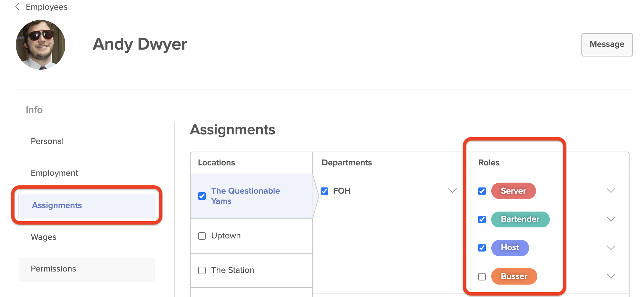
Task: Click Andy Dwyer's profile photo
Action: click(41, 45)
